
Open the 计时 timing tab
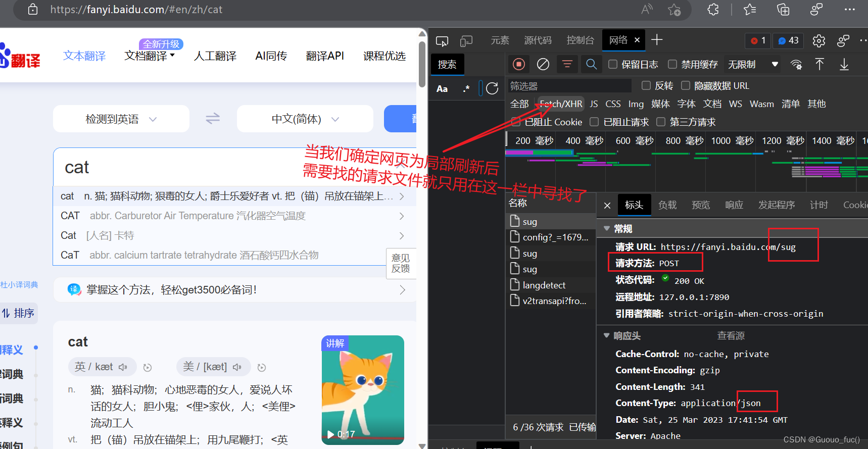click(819, 205)
